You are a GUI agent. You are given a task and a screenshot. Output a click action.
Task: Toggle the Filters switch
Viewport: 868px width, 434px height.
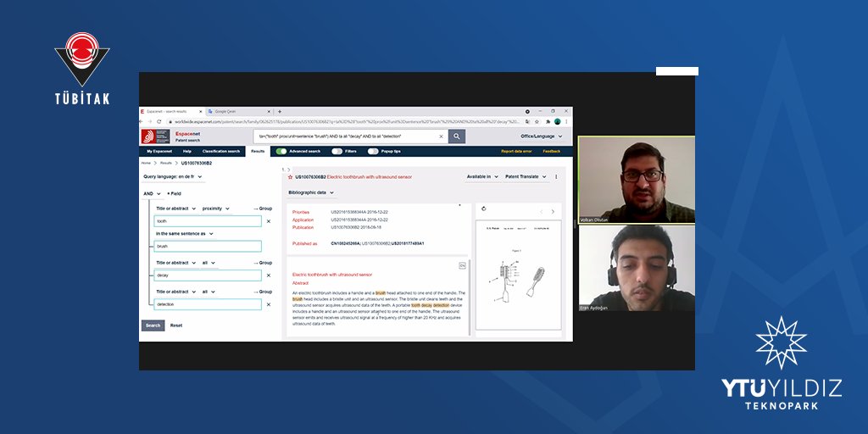pos(337,151)
